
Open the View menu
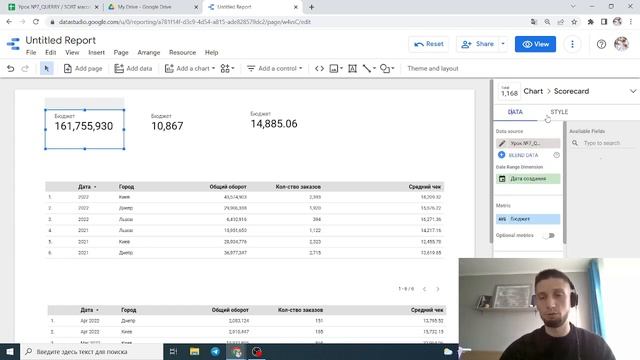coord(72,53)
